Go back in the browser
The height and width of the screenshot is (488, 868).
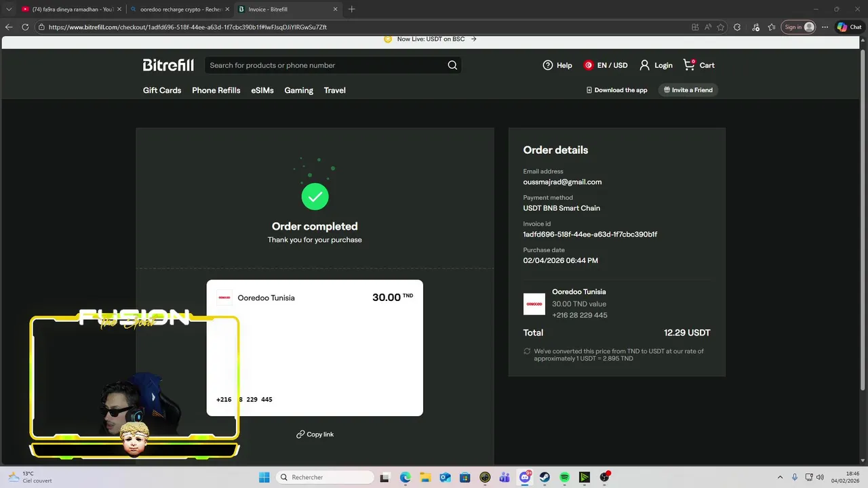(x=9, y=27)
